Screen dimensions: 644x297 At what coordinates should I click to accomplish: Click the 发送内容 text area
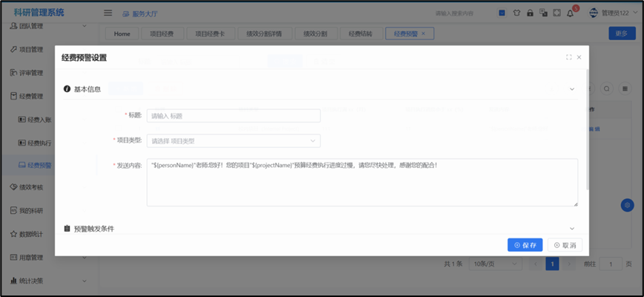tap(362, 183)
